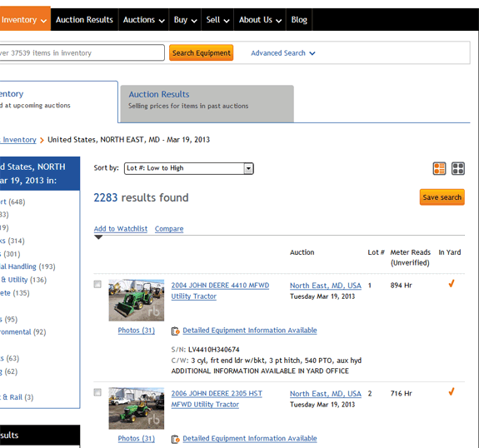Click the 2283 results found text

pos(141,197)
